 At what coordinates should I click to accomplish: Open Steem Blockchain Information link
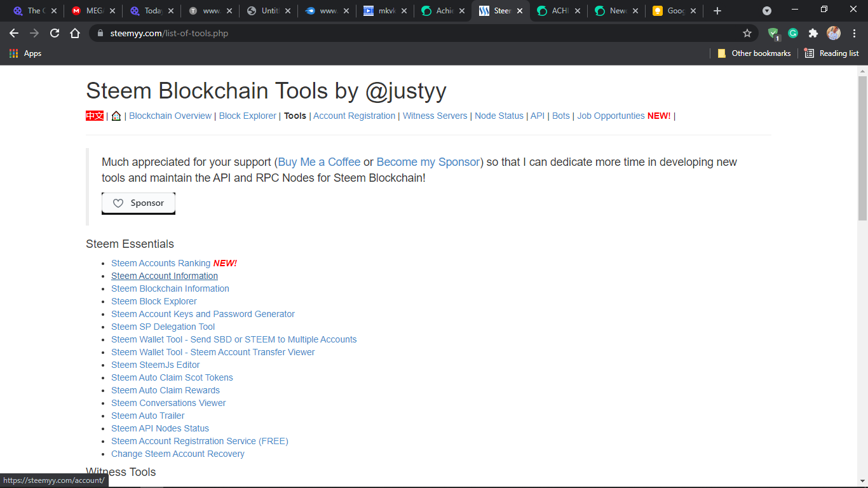[x=170, y=288]
